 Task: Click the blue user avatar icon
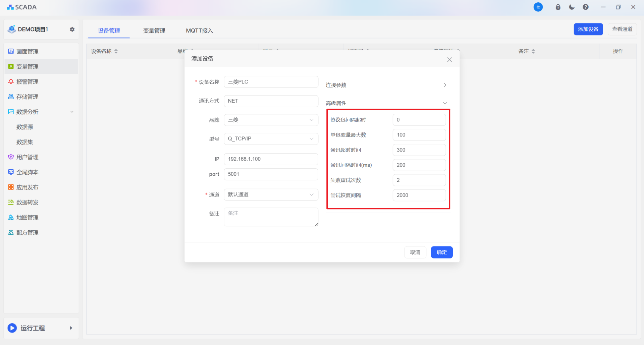pyautogui.click(x=538, y=7)
